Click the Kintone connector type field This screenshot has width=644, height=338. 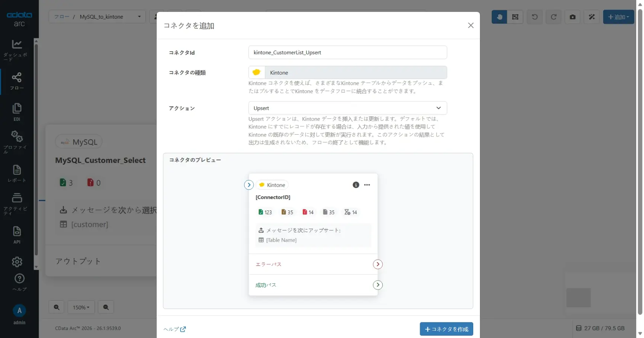(x=347, y=73)
